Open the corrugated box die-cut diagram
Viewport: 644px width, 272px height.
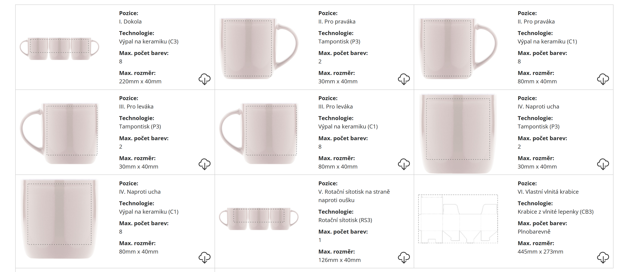pos(458,219)
